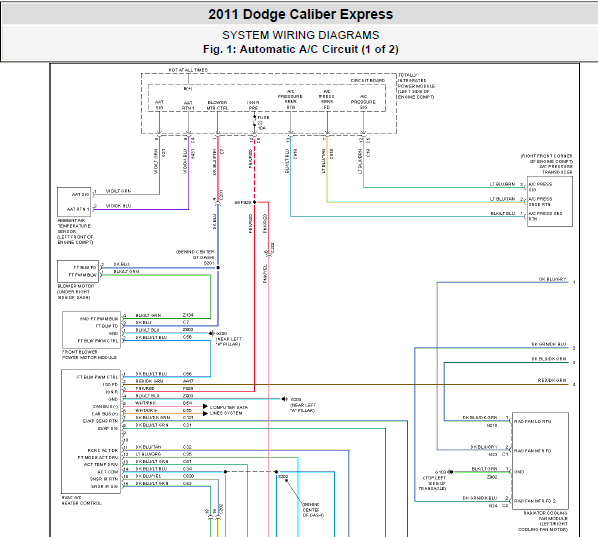This screenshot has width=598, height=537.
Task: Click the "HVAC A/C HEATER CONTROL" caption
Action: coord(82,500)
